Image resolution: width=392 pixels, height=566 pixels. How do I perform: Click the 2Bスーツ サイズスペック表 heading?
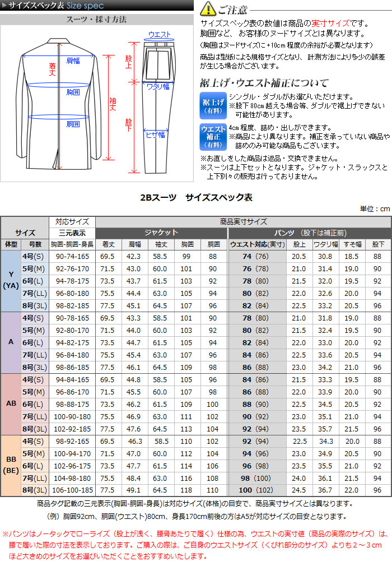tap(195, 198)
